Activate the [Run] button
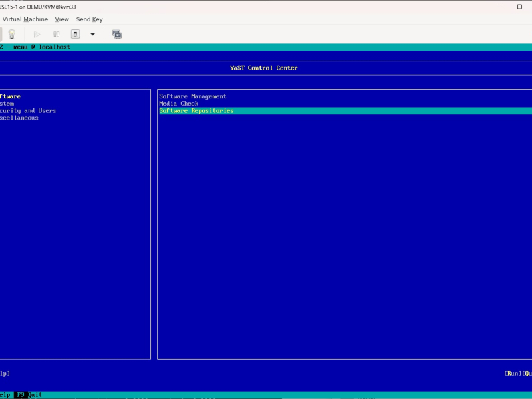The height and width of the screenshot is (399, 532). coord(513,374)
